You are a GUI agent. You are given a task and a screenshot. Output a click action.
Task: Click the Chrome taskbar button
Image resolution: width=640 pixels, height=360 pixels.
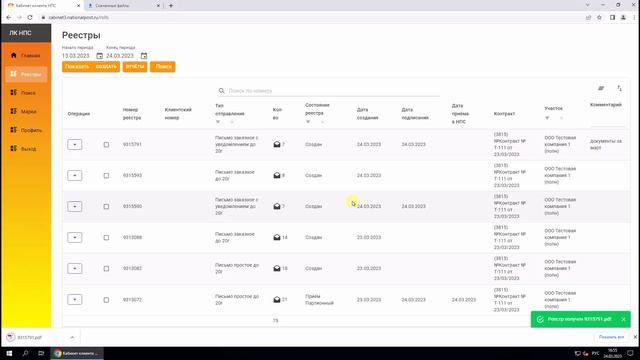click(77, 353)
